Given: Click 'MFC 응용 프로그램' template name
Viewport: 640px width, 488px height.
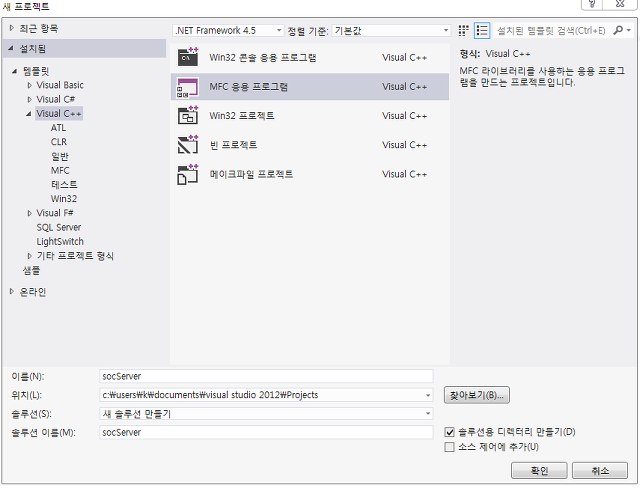Looking at the screenshot, I should pyautogui.click(x=249, y=87).
